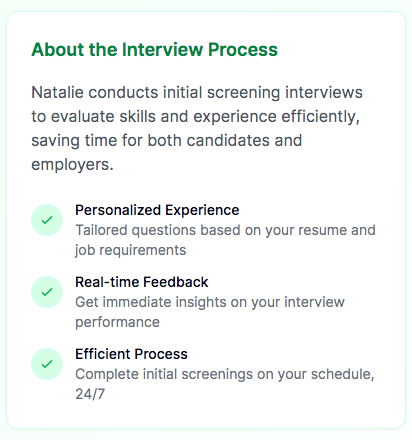Image resolution: width=412 pixels, height=440 pixels.
Task: Click the word Process in the green heading
Action: pos(243,50)
